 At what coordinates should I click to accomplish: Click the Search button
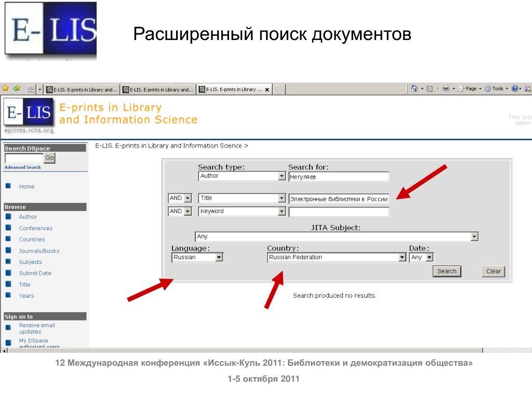447,271
